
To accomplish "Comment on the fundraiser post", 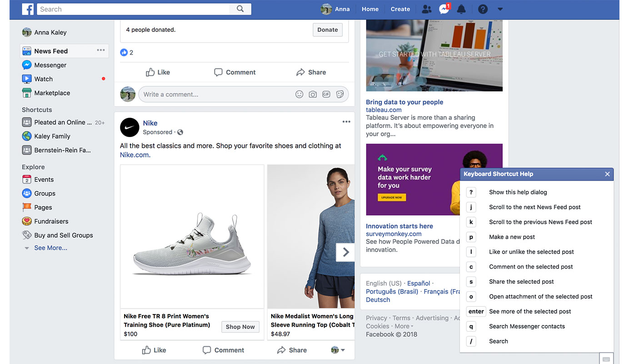I will (235, 72).
